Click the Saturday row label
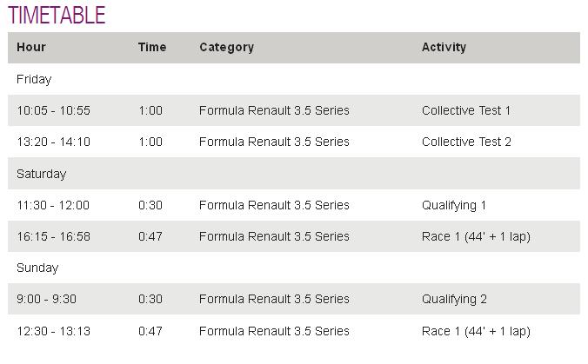 click(41, 174)
